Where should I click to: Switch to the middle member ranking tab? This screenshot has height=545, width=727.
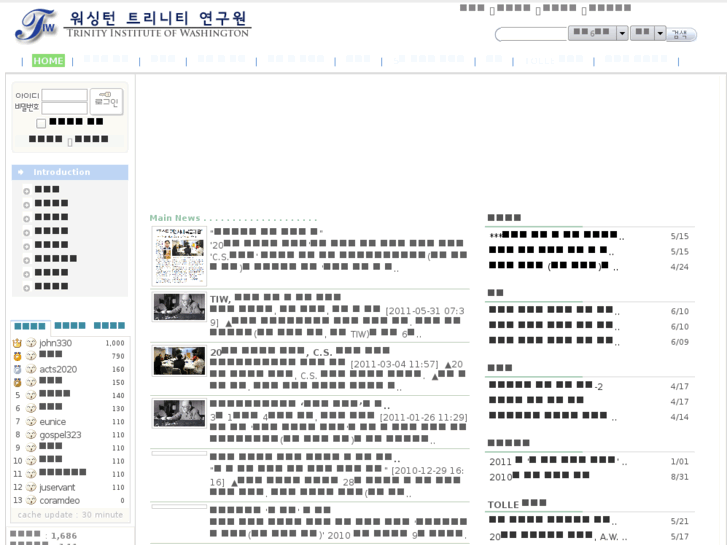70,326
